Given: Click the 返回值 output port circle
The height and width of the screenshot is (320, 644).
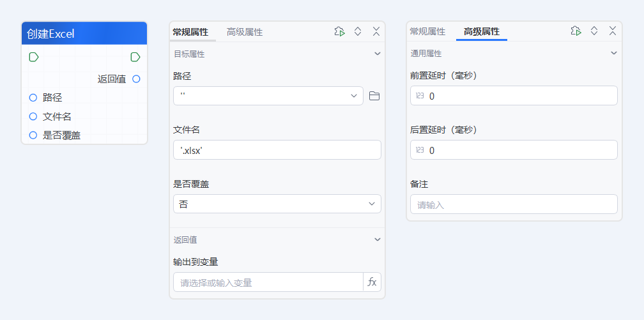Looking at the screenshot, I should [x=135, y=79].
